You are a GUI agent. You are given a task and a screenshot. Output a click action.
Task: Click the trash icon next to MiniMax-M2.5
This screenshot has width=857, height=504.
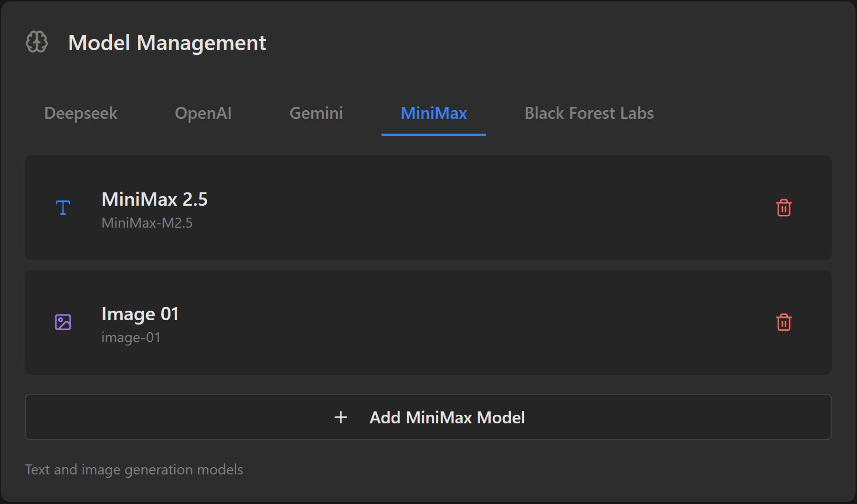[784, 207]
